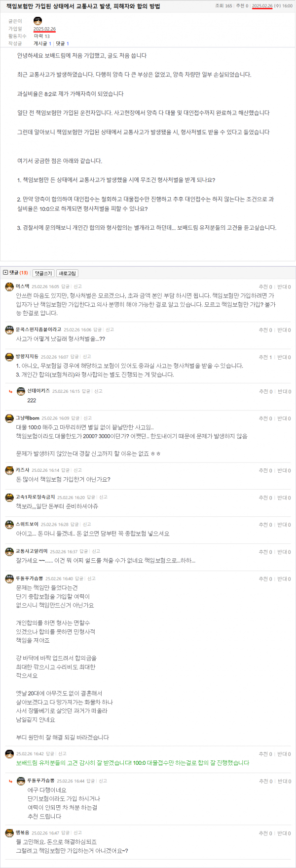
Task: Click 방향지시등 commenter avatar icon
Action: (9, 357)
